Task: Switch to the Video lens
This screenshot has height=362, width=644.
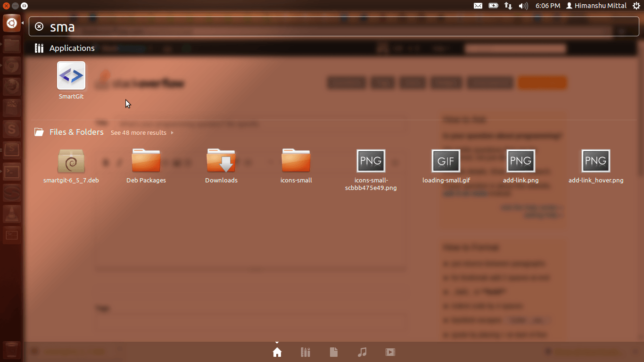Action: point(390,352)
